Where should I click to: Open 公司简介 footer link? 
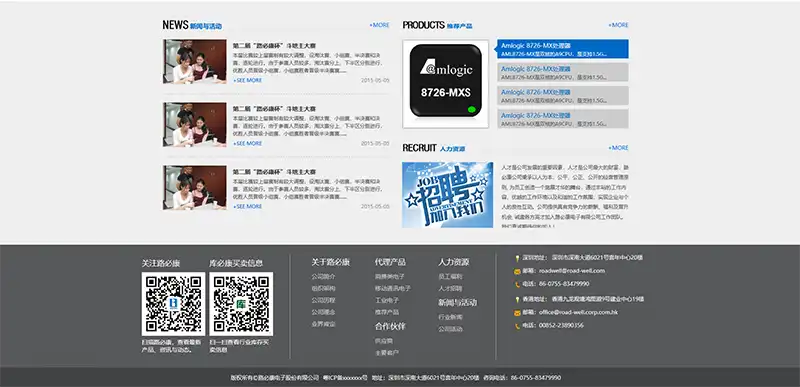323,276
